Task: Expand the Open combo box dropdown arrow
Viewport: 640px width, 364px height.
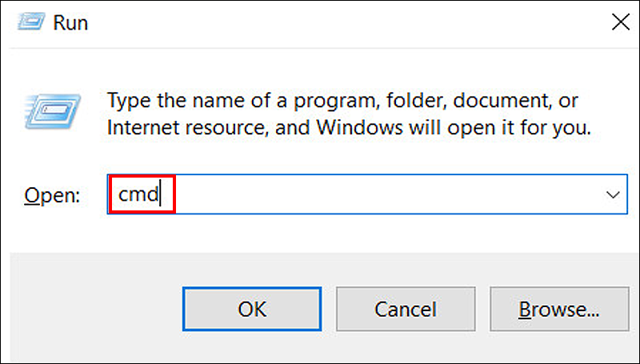Action: pos(614,194)
